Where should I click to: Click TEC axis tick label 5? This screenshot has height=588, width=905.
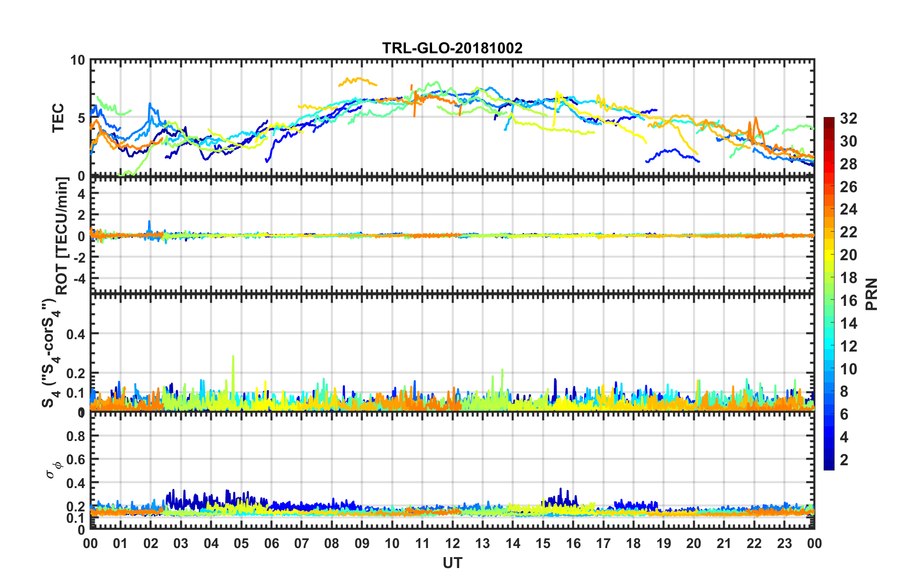coord(81,118)
